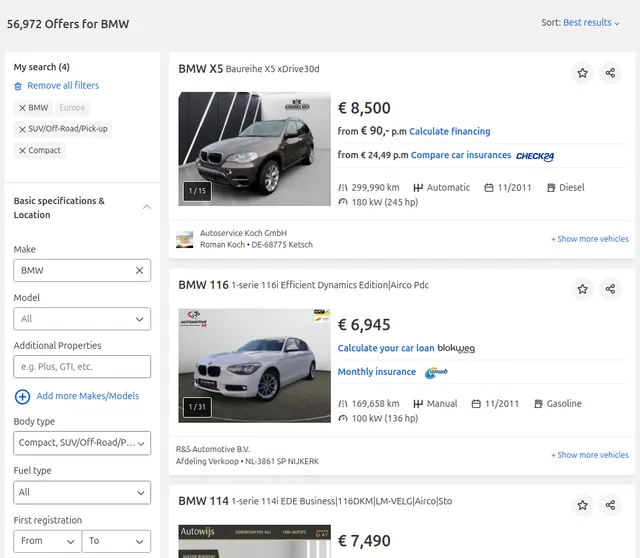Open the Model dropdown
Screen dimensions: 640x558
click(82, 319)
